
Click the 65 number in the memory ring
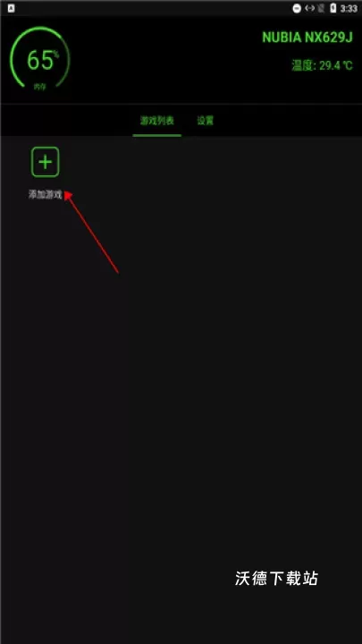[40, 61]
